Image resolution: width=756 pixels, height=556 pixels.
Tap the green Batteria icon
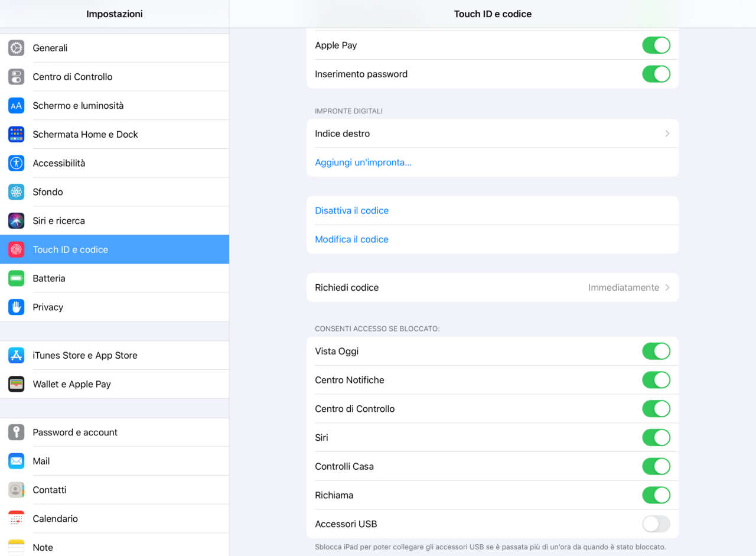tap(17, 278)
